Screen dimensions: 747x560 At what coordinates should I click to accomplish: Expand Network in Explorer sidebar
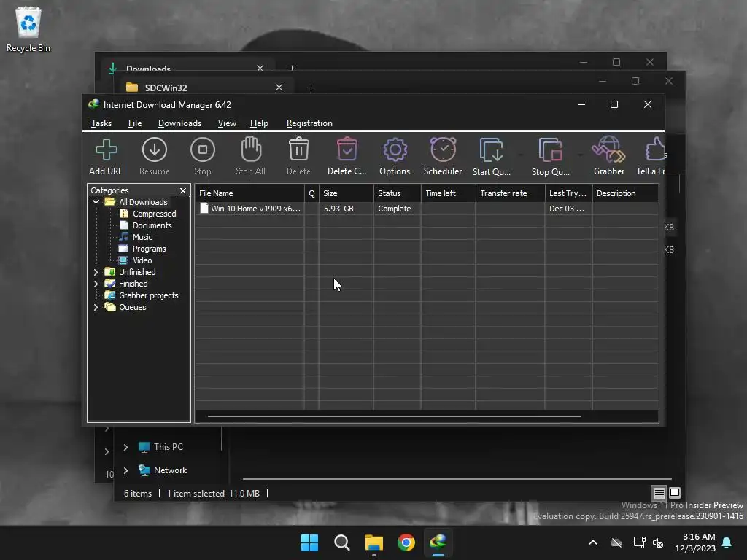125,470
